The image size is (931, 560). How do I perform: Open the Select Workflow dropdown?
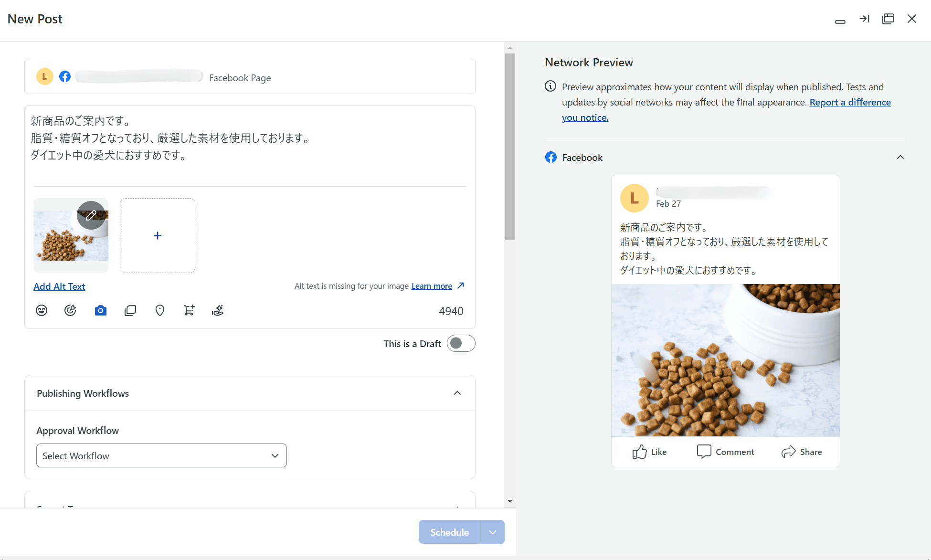pyautogui.click(x=161, y=455)
